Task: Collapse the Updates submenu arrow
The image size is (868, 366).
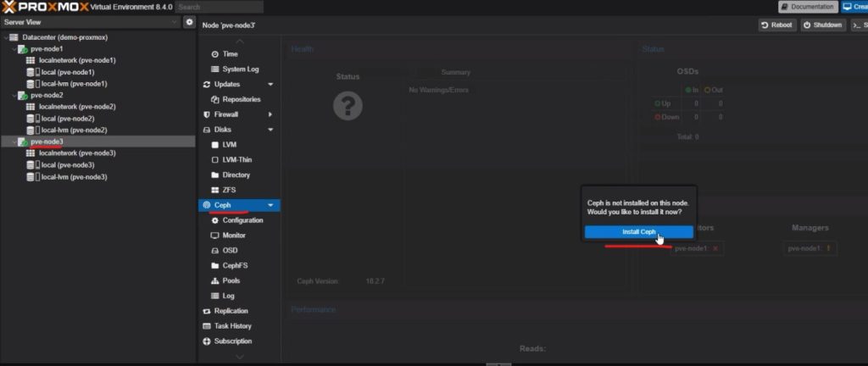Action: coord(270,85)
